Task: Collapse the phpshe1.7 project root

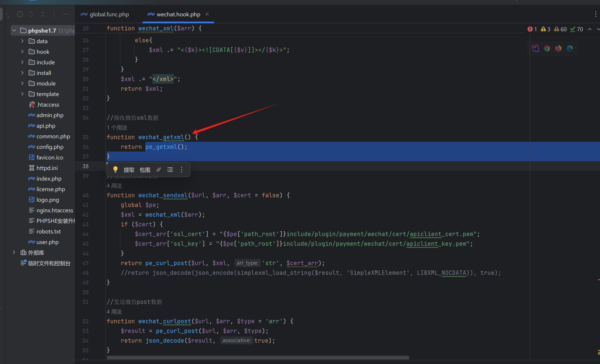Action: 14,30
